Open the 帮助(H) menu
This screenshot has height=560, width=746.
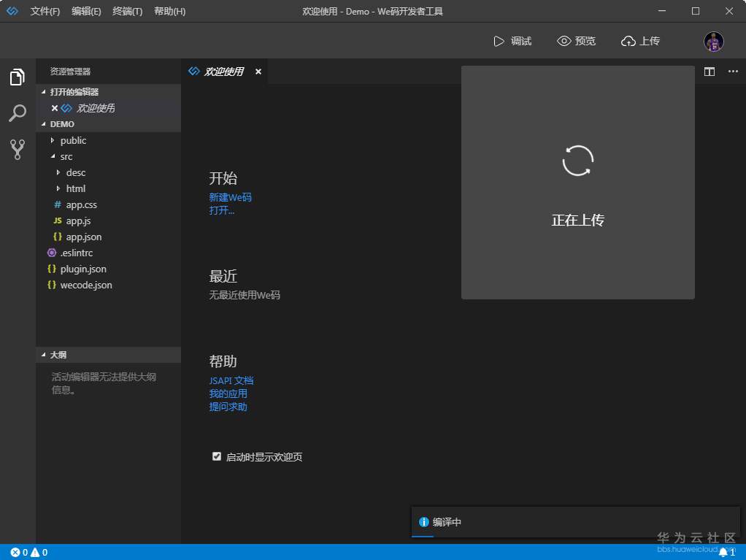click(x=170, y=11)
